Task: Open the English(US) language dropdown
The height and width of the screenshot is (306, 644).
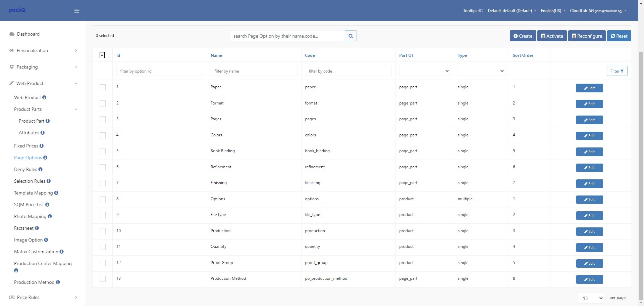Action: (553, 11)
